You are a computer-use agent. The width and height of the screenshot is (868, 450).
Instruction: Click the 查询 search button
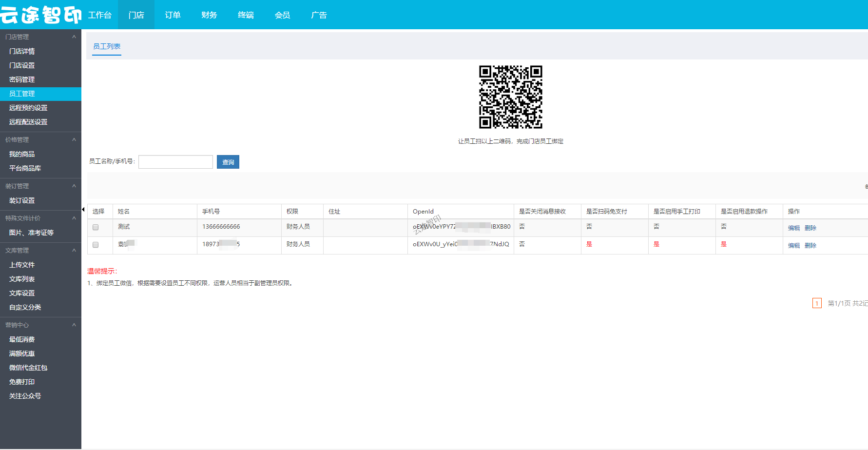coord(228,162)
